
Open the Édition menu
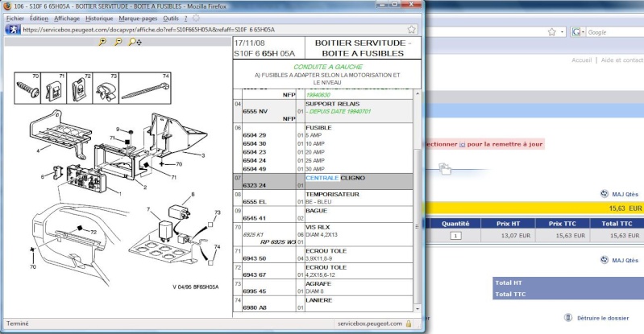(x=39, y=19)
